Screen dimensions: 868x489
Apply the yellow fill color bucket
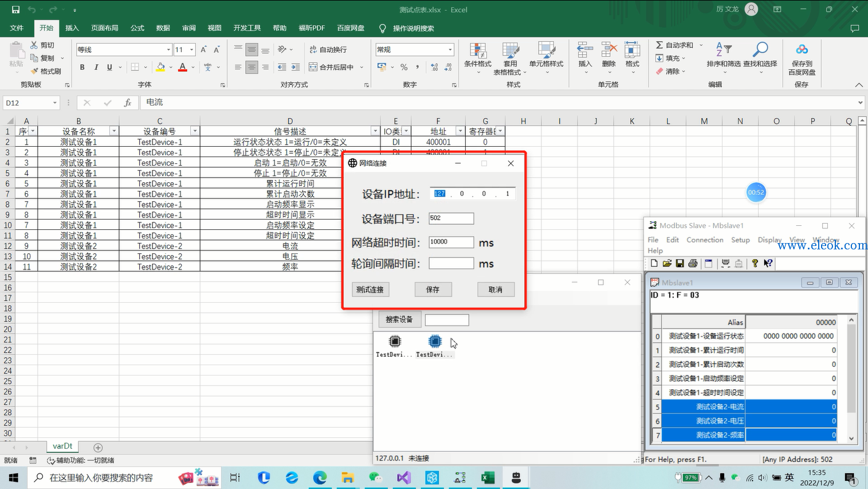pyautogui.click(x=161, y=67)
